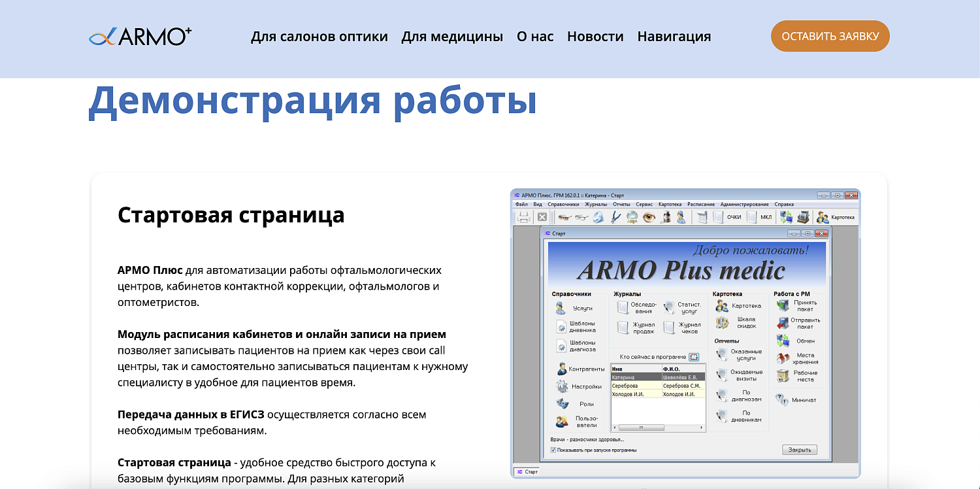Select the eye examination icon in the toolbar
The image size is (980, 489).
pos(648,217)
